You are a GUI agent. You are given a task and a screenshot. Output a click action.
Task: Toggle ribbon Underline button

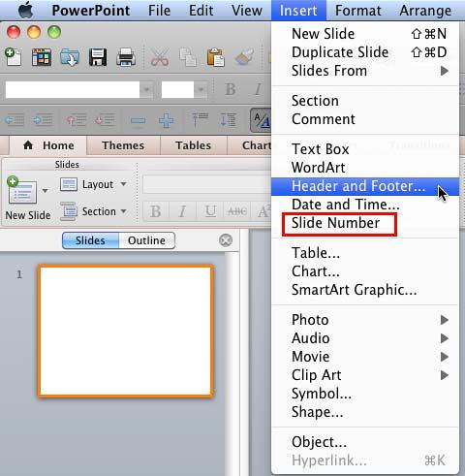coord(210,211)
